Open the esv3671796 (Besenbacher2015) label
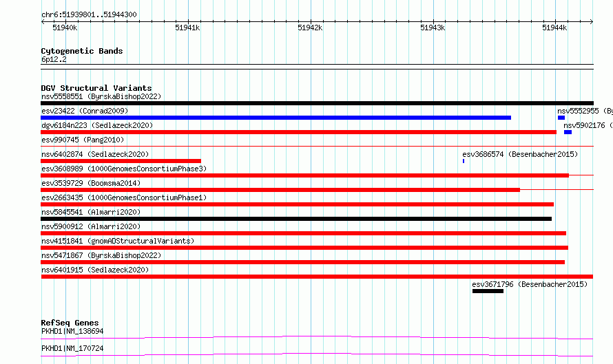613x364 pixels. coord(530,284)
